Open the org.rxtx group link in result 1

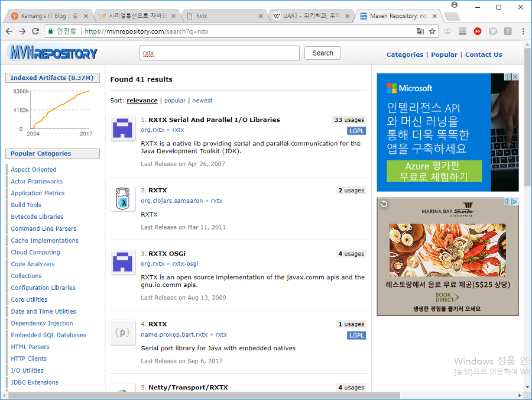click(153, 130)
